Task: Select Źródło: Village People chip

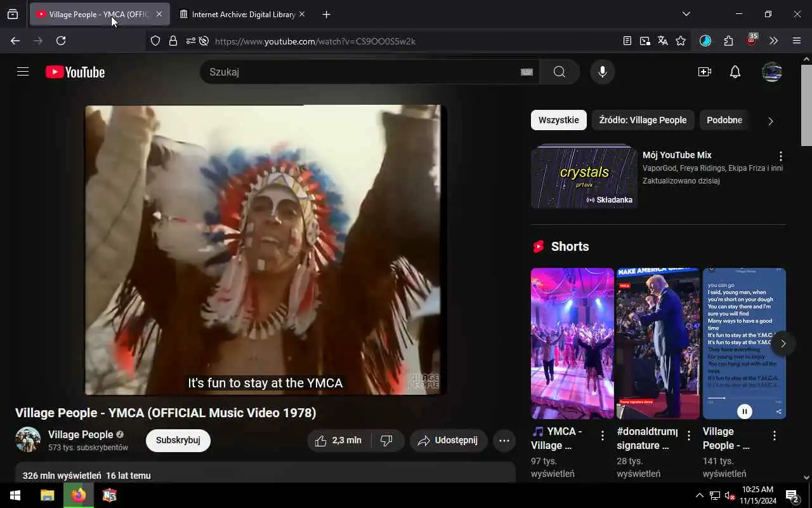Action: pos(643,120)
